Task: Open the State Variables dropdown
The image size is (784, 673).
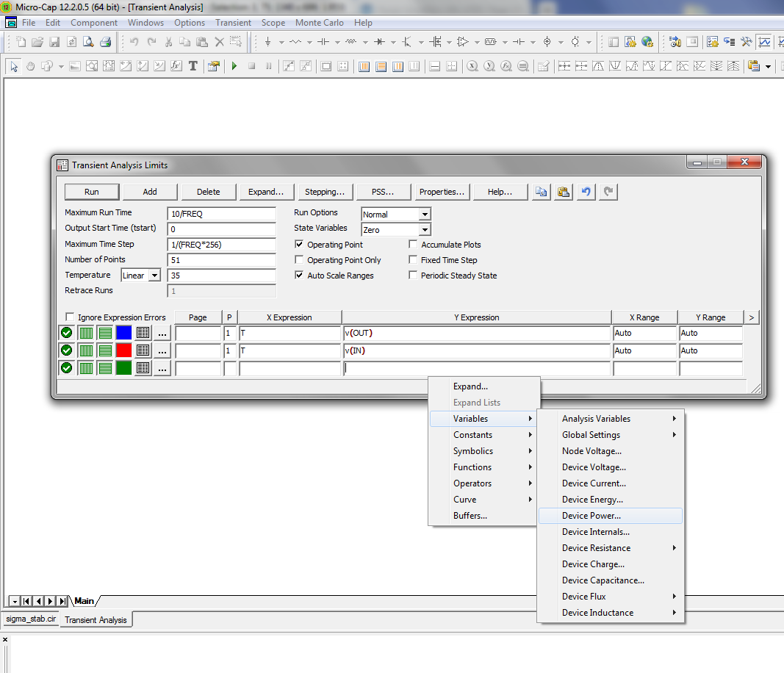Action: click(424, 230)
